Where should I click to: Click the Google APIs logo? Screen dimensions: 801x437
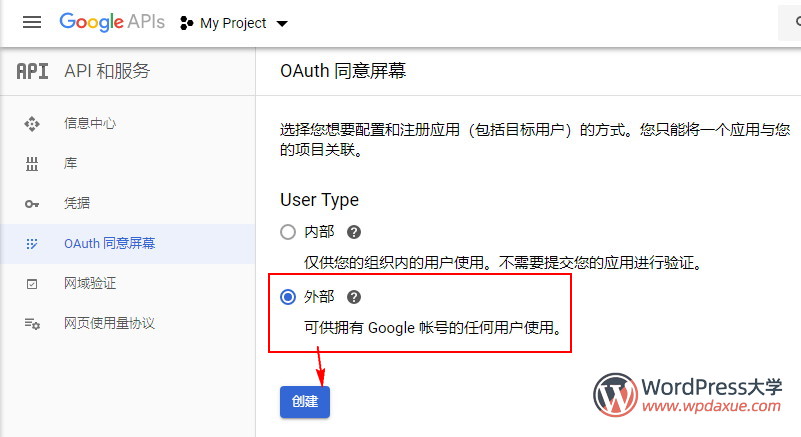coord(112,22)
